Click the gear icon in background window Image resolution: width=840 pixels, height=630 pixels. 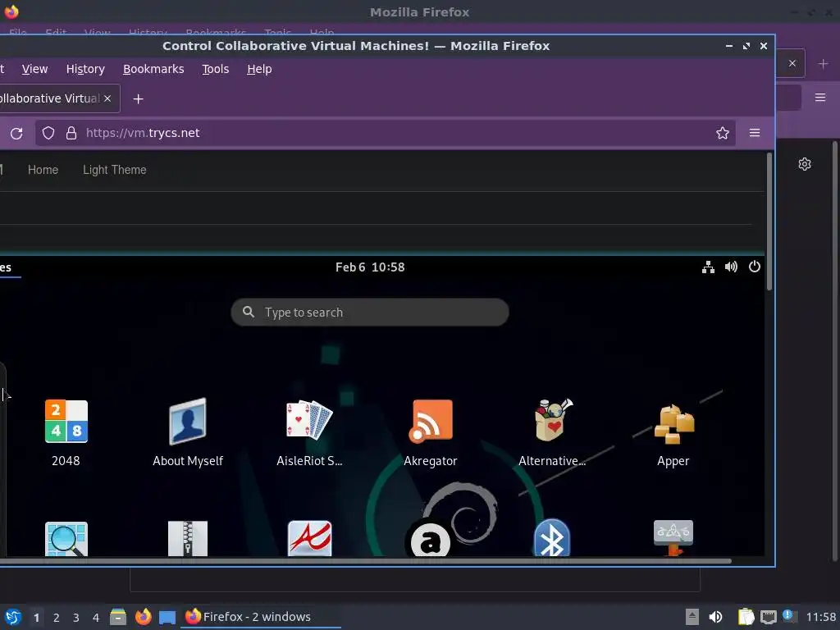click(804, 164)
